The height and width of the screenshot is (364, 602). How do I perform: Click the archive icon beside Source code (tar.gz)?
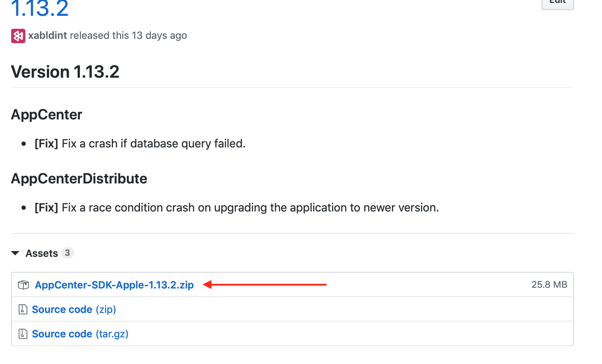coord(22,333)
